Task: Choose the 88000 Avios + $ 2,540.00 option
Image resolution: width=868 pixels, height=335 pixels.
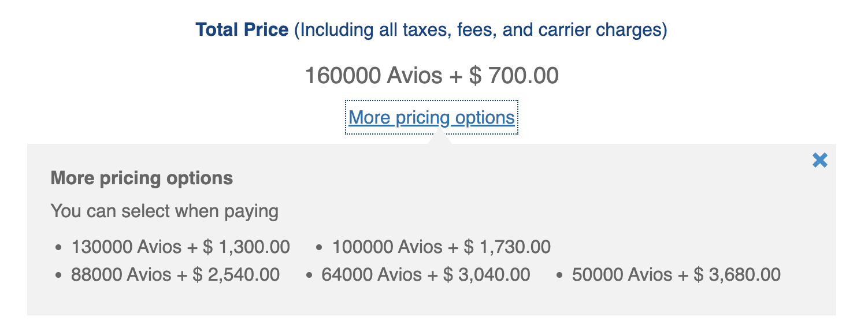Action: [x=175, y=274]
